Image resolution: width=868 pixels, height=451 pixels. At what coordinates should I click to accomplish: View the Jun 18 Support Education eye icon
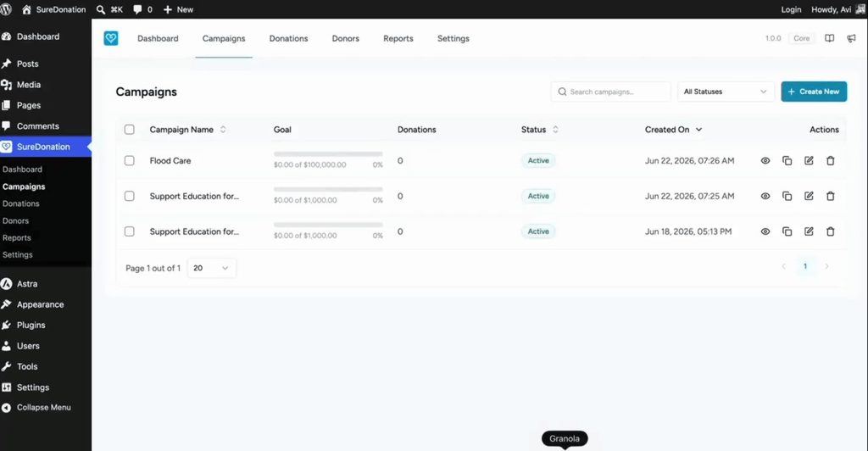pyautogui.click(x=765, y=231)
